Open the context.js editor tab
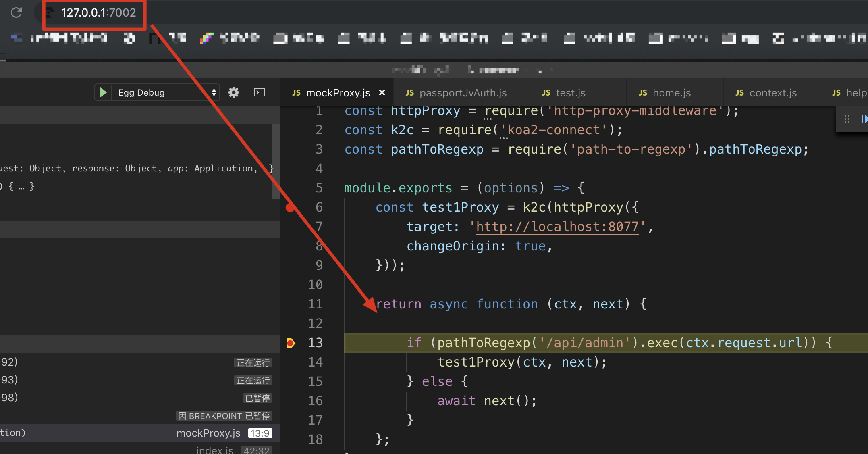This screenshot has width=868, height=454. (x=772, y=93)
